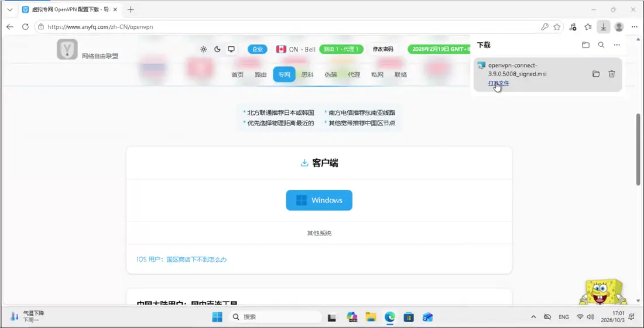Show openvpn-connect msi in folder

(596, 74)
